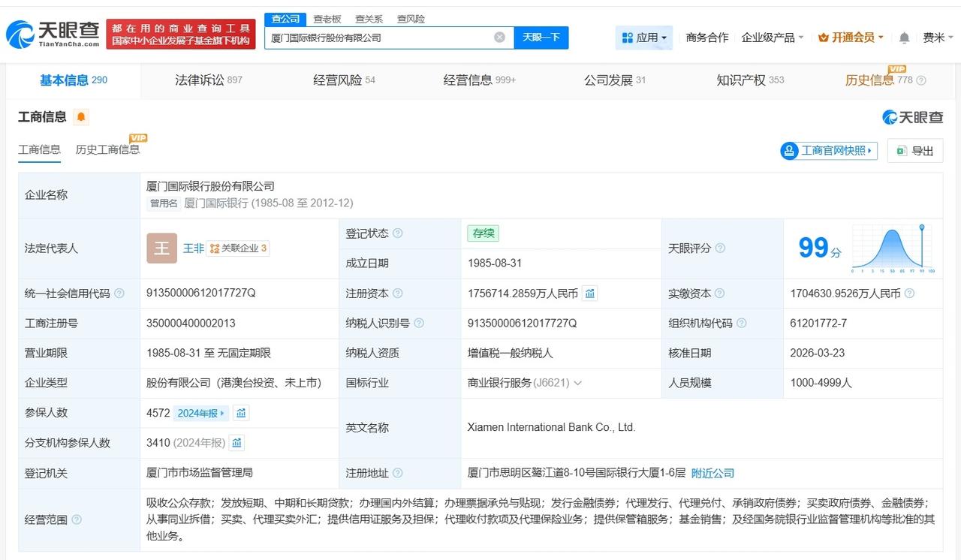Viewport: 961px width, 560px height.
Task: Clear search box with the X icon
Action: pos(499,38)
